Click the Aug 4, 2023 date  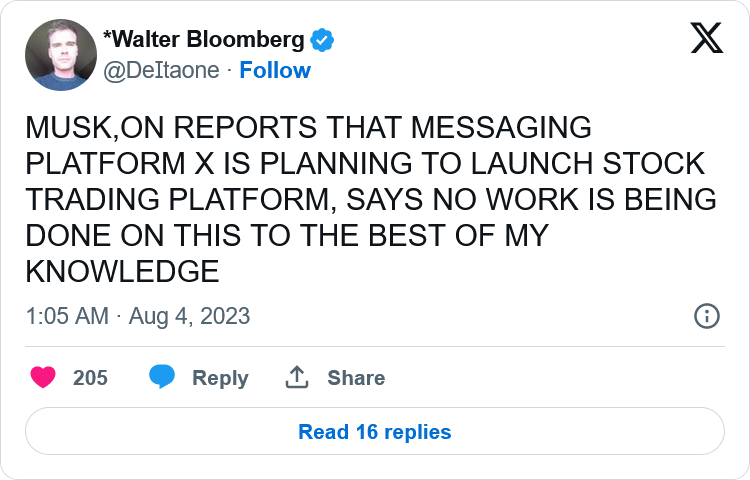pos(190,316)
